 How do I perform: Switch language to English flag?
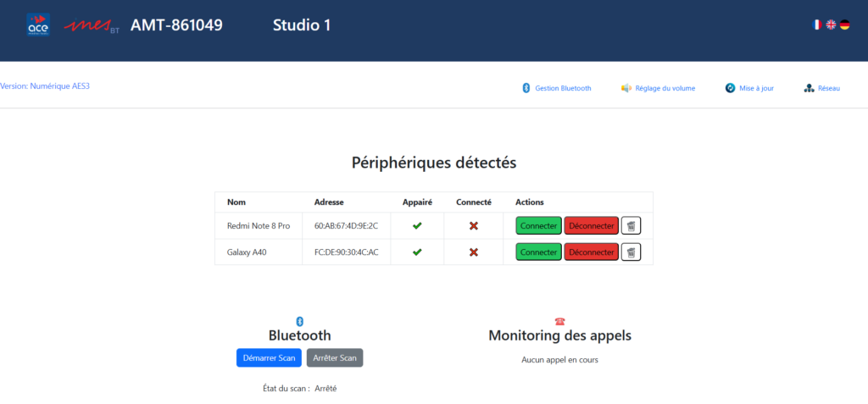(831, 25)
